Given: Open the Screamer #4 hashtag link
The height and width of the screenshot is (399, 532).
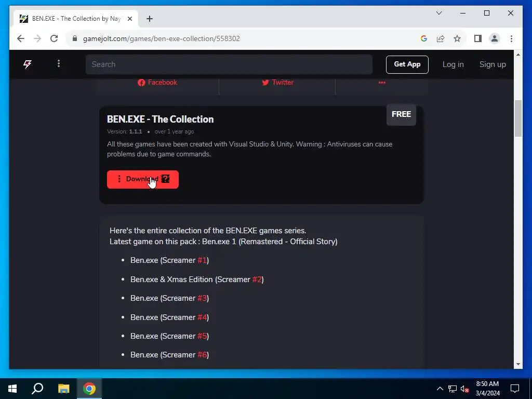Looking at the screenshot, I should [202, 317].
